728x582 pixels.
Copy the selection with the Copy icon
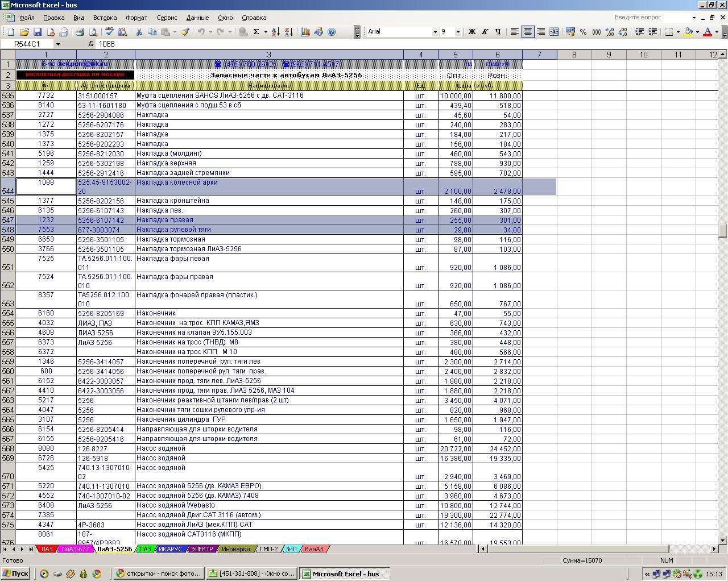(152, 32)
